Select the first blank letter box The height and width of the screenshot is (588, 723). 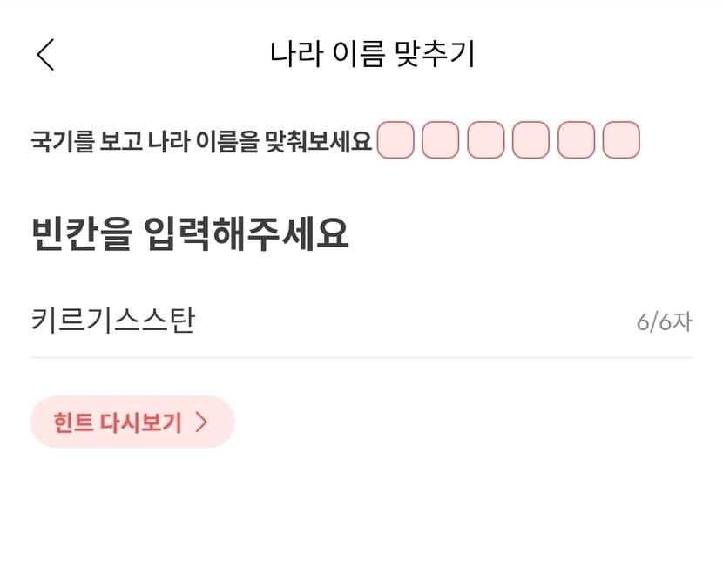395,140
